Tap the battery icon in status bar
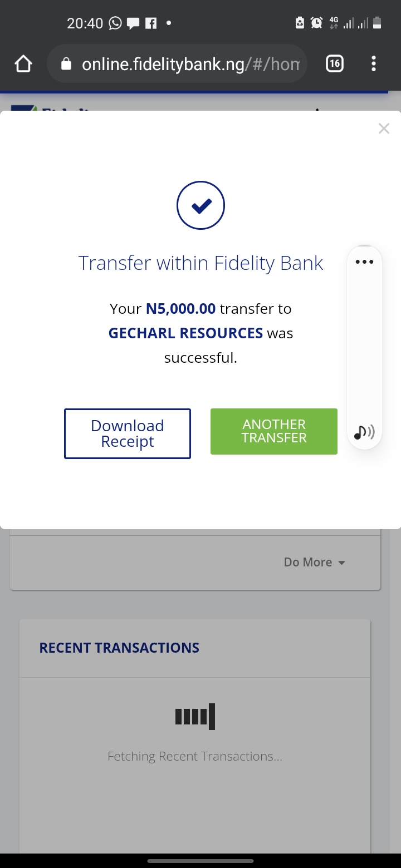 pos(377,23)
